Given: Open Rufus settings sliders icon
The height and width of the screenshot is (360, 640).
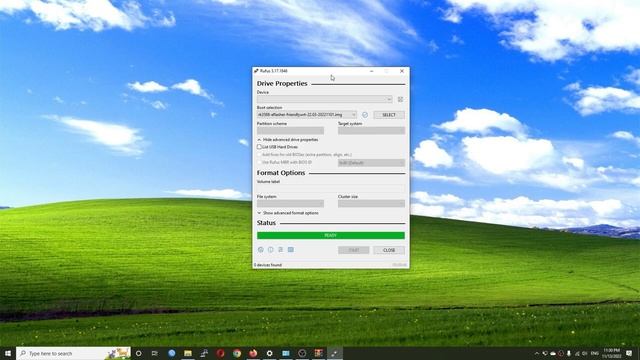Looking at the screenshot, I should pyautogui.click(x=281, y=249).
